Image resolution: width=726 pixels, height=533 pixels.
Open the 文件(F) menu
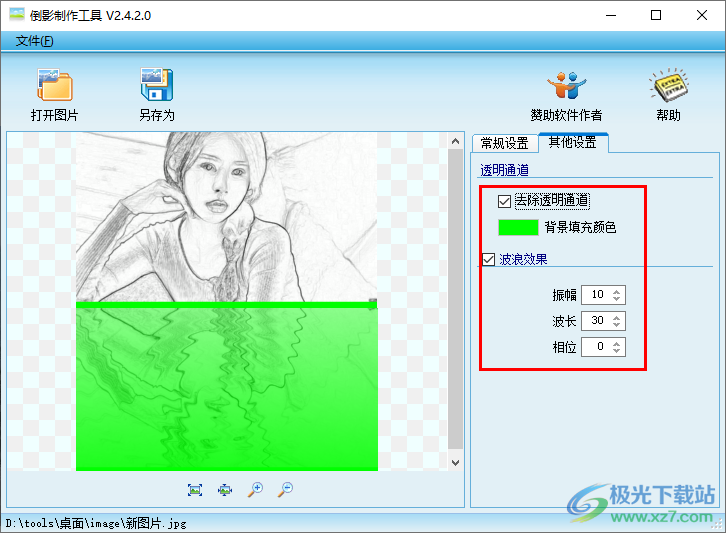point(34,41)
